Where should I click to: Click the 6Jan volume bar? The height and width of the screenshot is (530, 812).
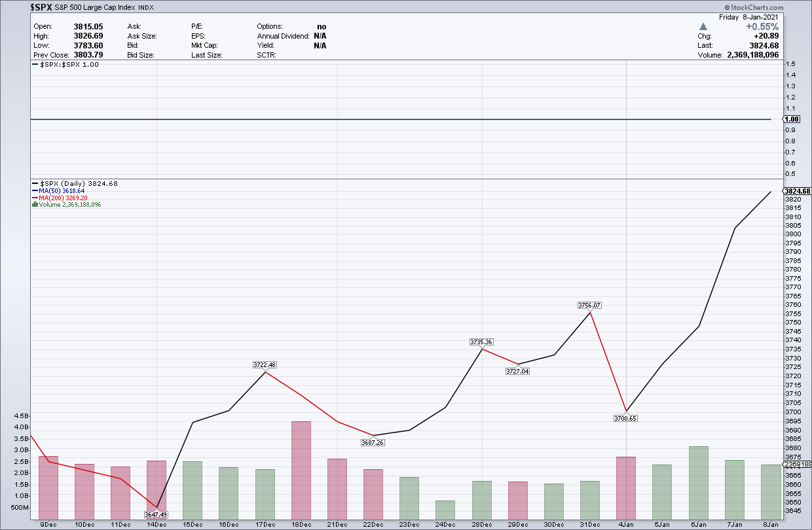tap(698, 482)
